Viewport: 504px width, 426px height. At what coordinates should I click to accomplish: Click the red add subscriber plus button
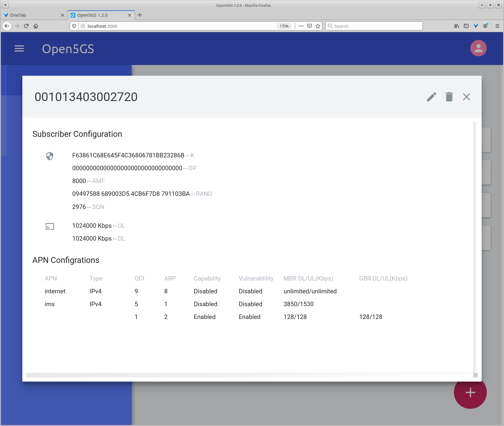click(470, 392)
